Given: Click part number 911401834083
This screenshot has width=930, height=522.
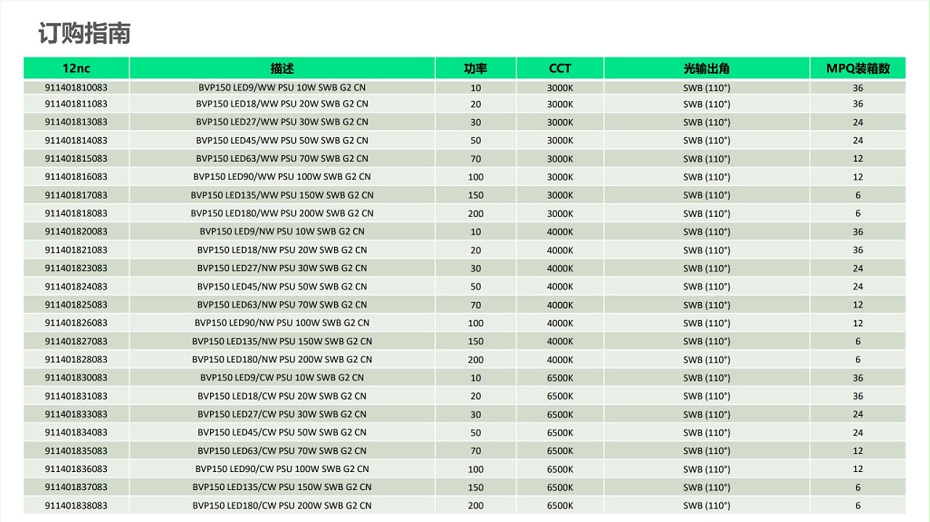Looking at the screenshot, I should coord(76,432).
